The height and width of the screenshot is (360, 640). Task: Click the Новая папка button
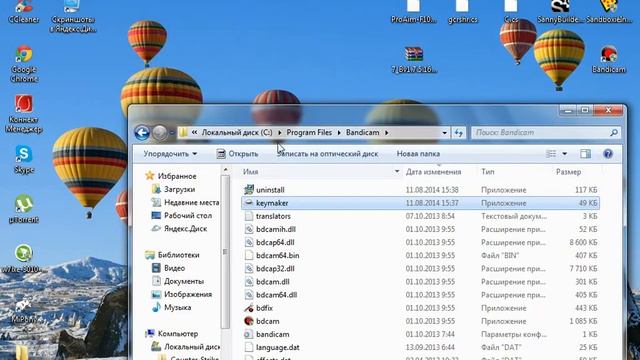click(x=418, y=154)
